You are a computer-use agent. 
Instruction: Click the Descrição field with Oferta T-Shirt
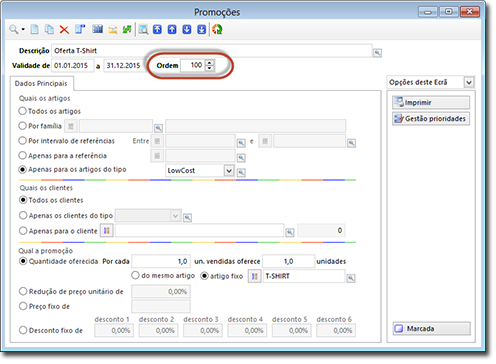[x=212, y=51]
